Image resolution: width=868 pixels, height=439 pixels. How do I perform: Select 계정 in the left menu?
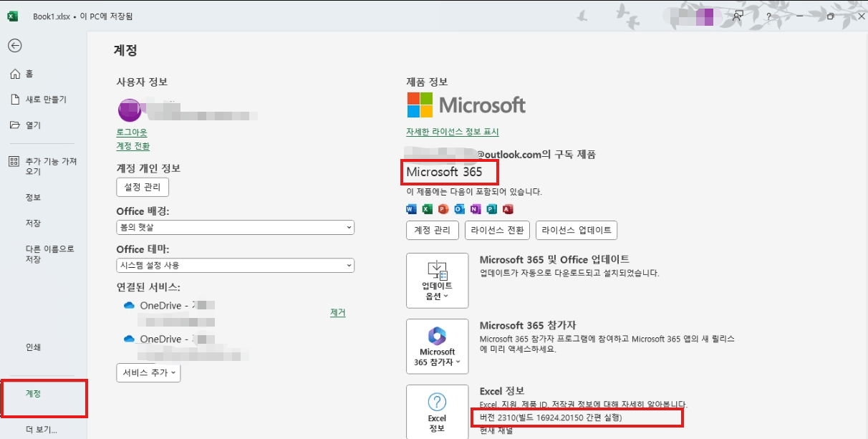tap(33, 394)
